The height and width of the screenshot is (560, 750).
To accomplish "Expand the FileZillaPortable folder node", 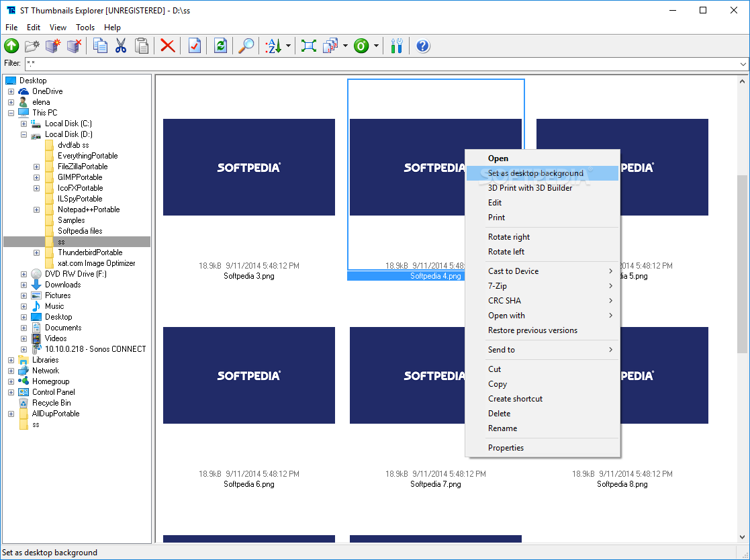I will click(36, 167).
